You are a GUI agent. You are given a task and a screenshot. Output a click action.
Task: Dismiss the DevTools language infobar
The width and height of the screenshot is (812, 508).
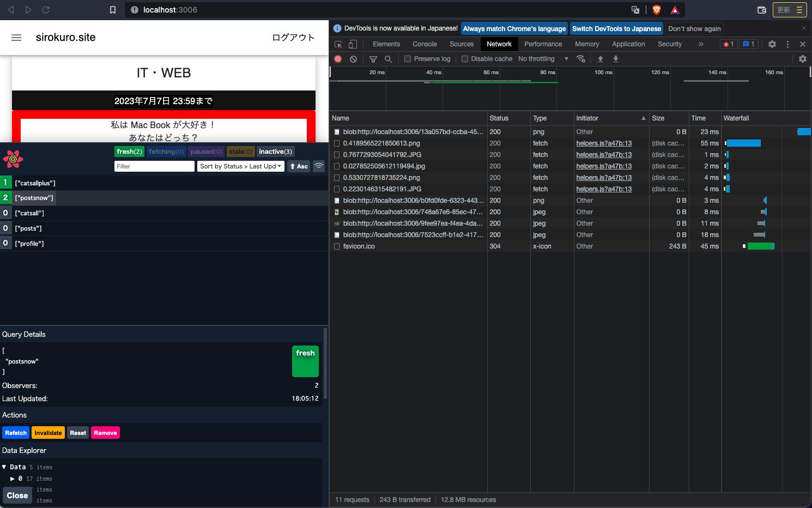point(803,28)
